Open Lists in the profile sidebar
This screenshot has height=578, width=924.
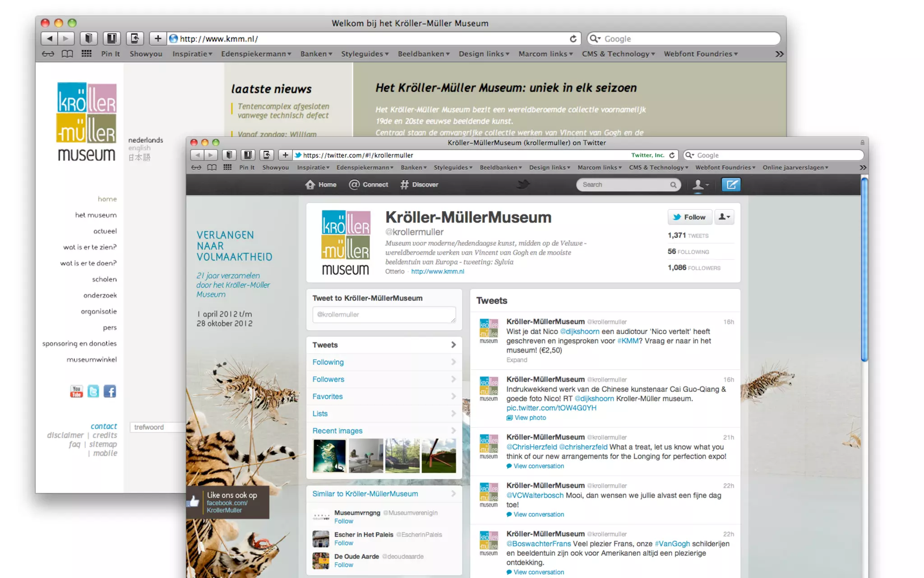(384, 414)
